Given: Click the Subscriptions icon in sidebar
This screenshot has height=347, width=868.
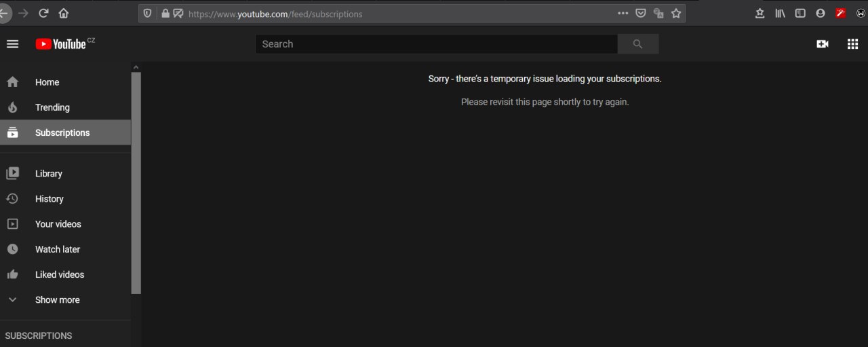Looking at the screenshot, I should [12, 133].
